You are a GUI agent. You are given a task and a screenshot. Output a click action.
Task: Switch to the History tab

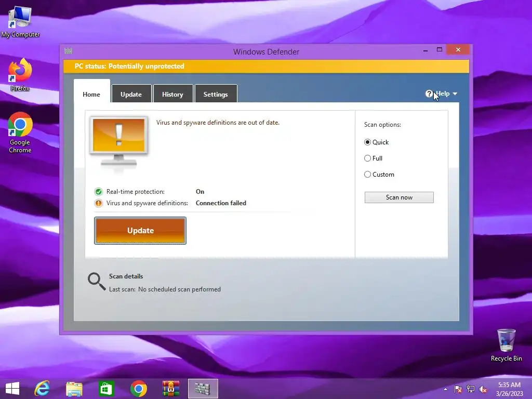(173, 94)
